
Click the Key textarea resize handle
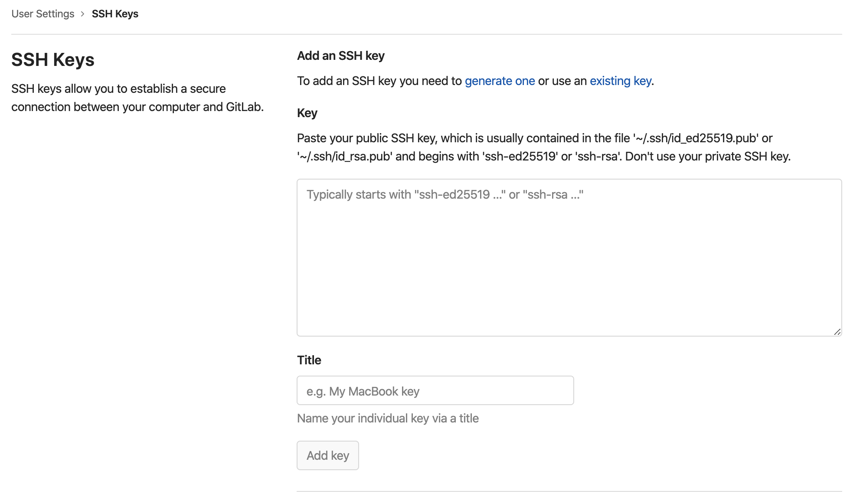[x=837, y=332]
